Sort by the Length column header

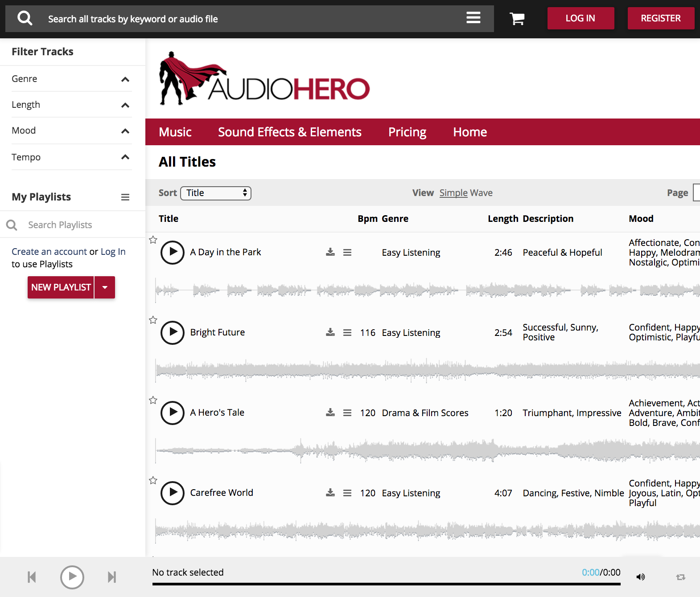pyautogui.click(x=503, y=219)
